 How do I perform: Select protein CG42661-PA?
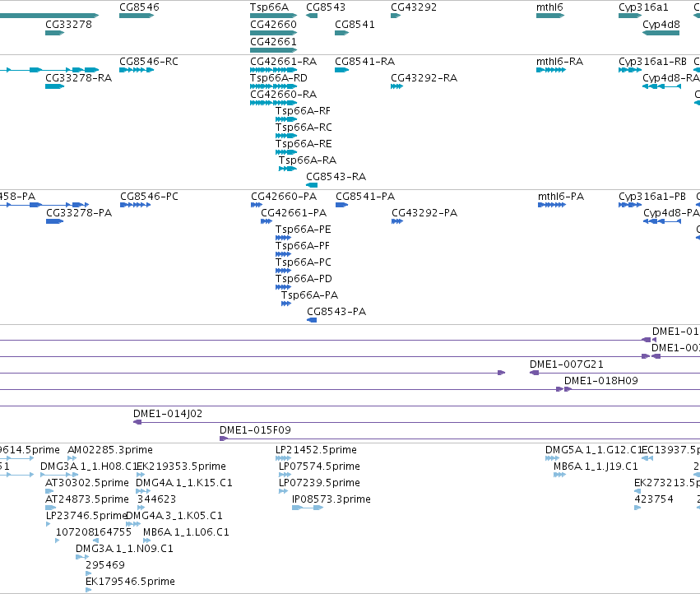pos(266,221)
